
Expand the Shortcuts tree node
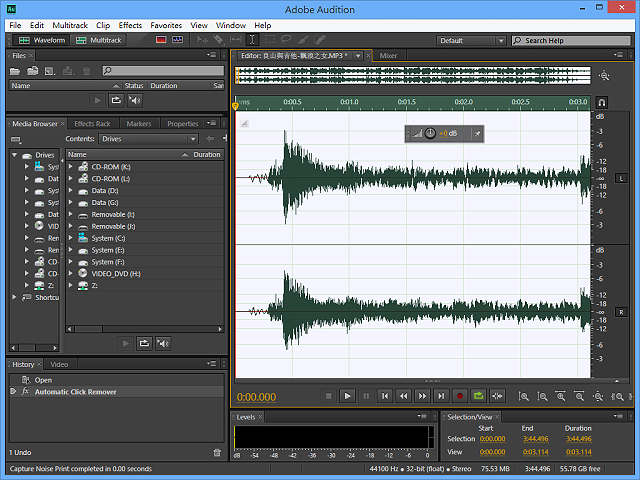point(14,297)
